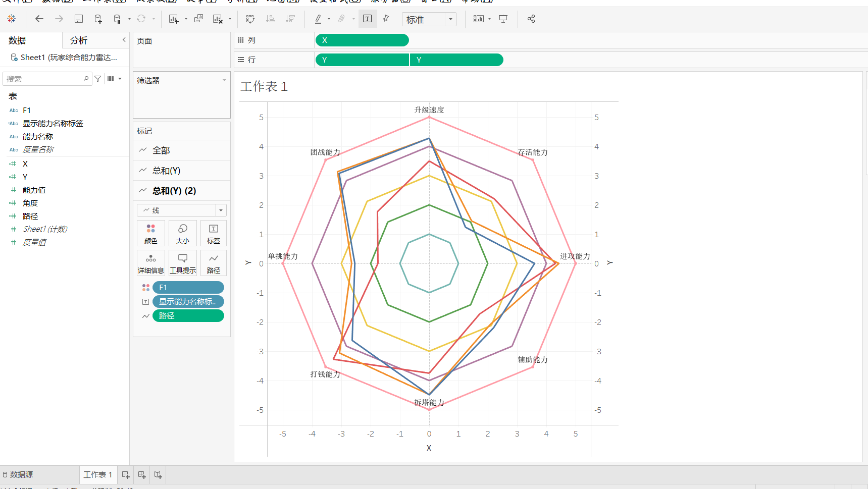Select the 工作表 1 sheet tab
This screenshot has height=489, width=868.
[98, 474]
